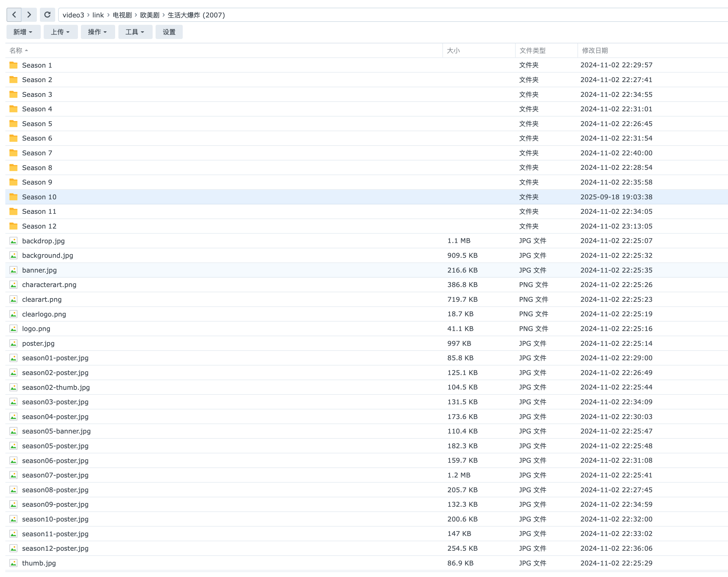Click the forward navigation arrow
The image size is (728, 577).
[x=29, y=15]
